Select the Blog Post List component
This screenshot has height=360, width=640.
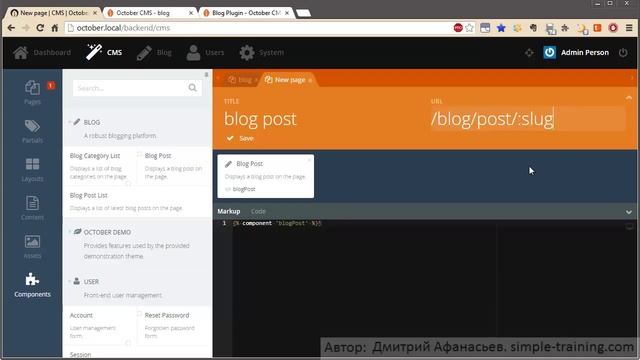click(137, 201)
